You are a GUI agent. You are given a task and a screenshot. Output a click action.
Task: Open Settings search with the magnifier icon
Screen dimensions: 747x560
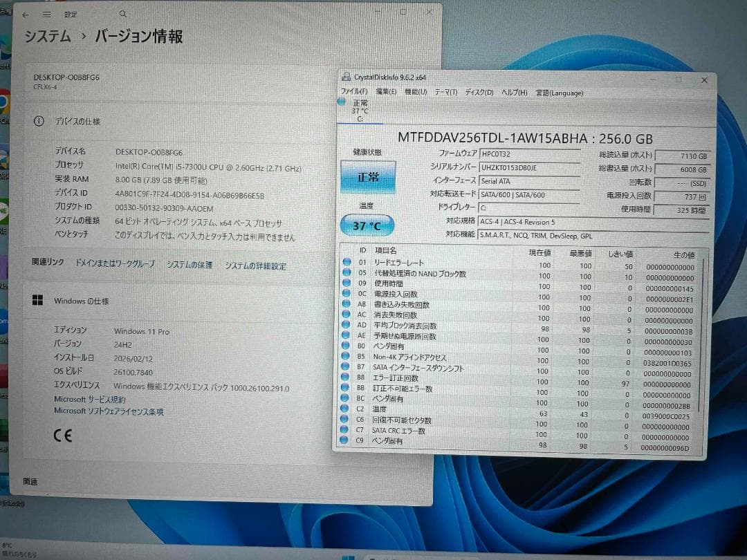point(122,13)
